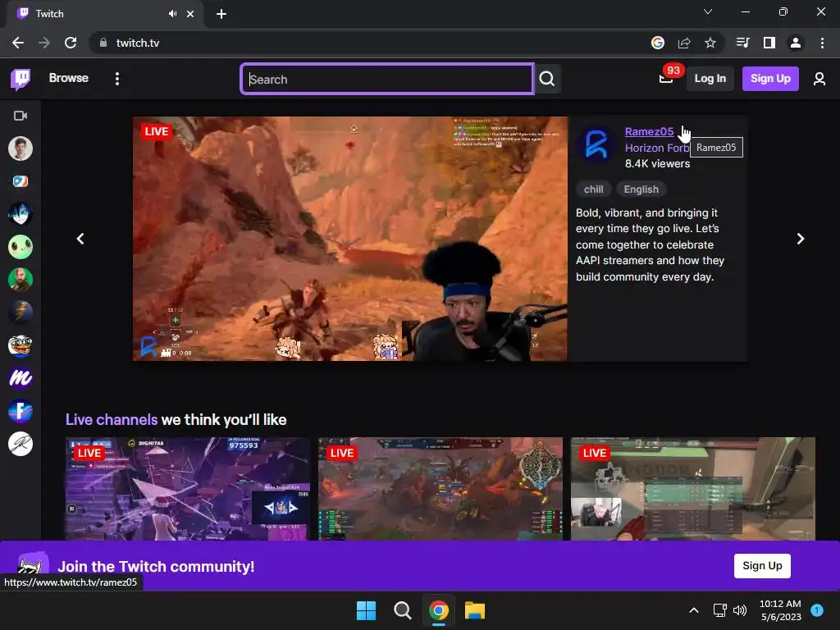Screen dimensions: 840x630
Task: Open the third live channel thumbnail with the webcam
Action: [692, 489]
